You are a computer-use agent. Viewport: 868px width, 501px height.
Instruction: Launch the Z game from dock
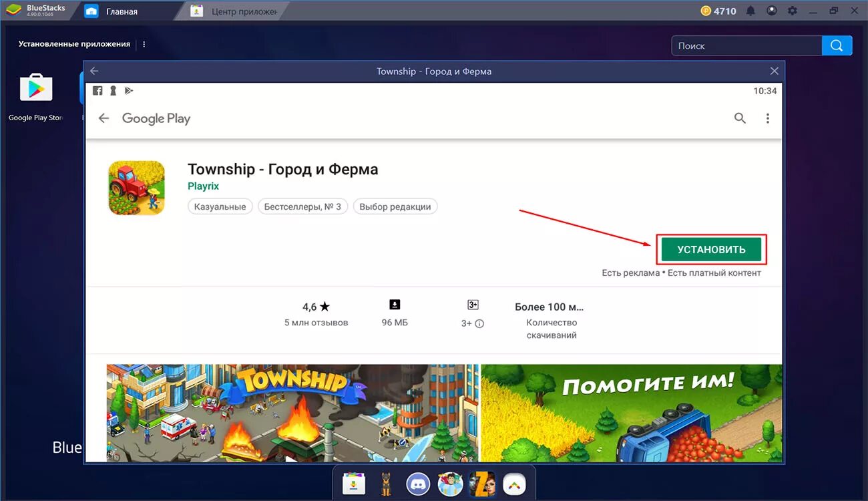pyautogui.click(x=481, y=484)
